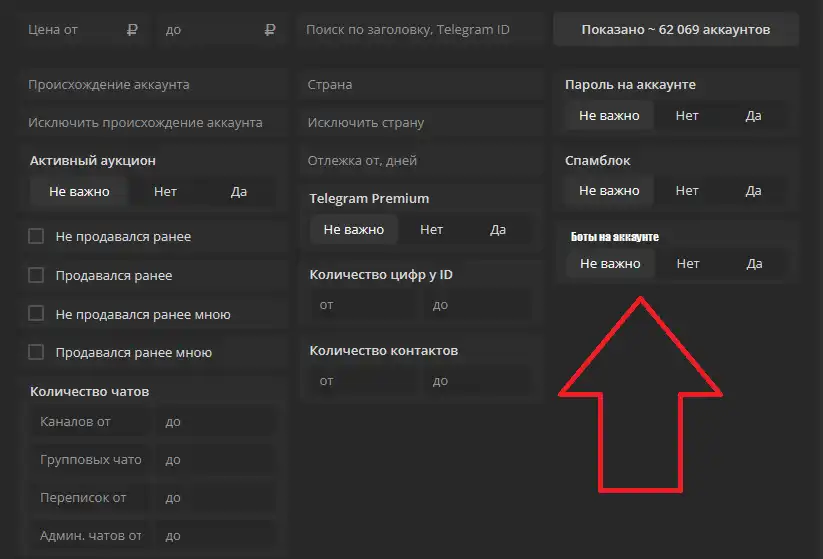823x559 pixels.
Task: Choose 'Не важно' under Пароль на аккаунте
Action: (609, 115)
